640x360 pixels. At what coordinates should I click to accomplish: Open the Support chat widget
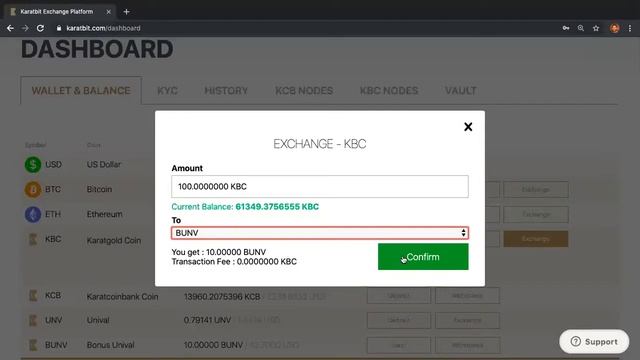(594, 342)
